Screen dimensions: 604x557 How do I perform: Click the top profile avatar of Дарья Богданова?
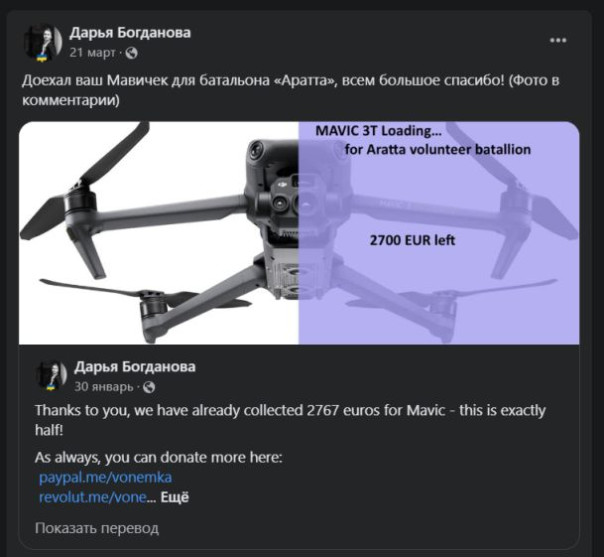[43, 42]
